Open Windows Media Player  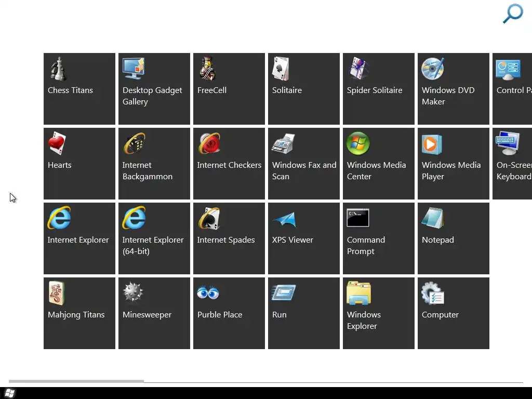[x=454, y=164]
